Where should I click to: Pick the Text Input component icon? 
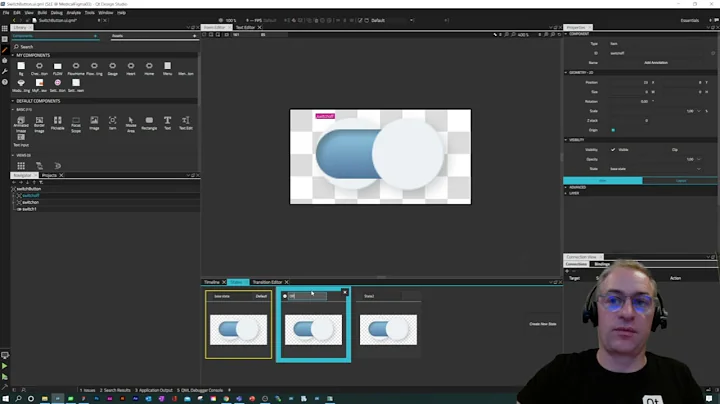point(21,137)
